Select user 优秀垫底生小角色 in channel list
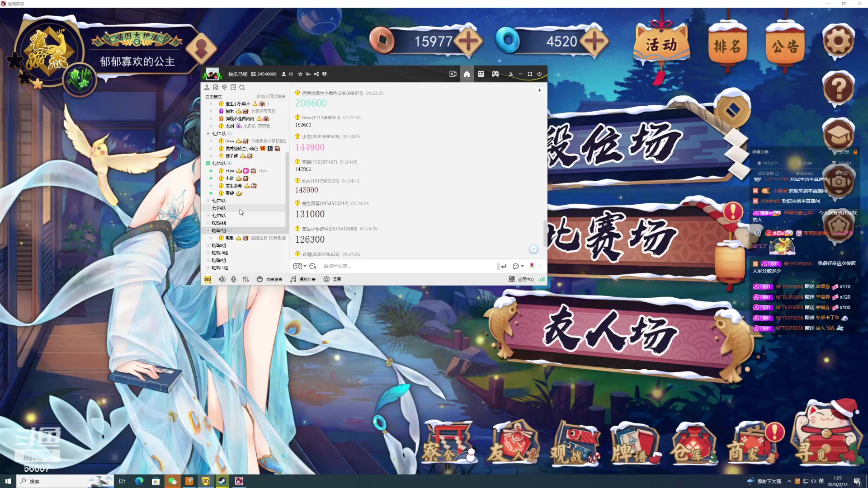 242,149
